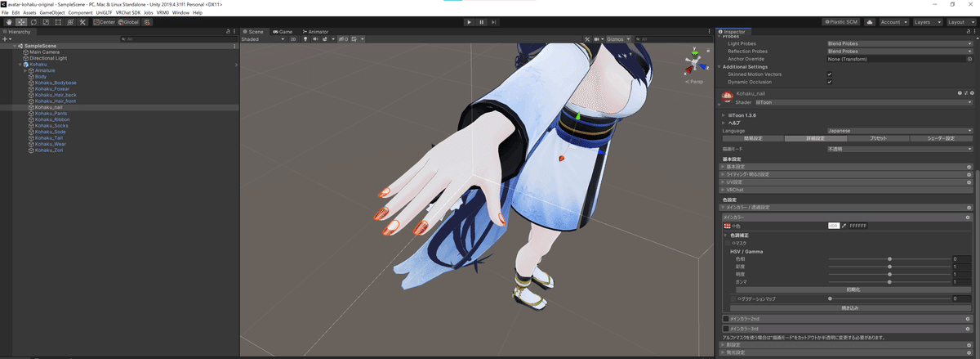Viewport: 980px width, 359px height.
Task: Open gear menu for 基本設定 section
Action: [x=969, y=166]
